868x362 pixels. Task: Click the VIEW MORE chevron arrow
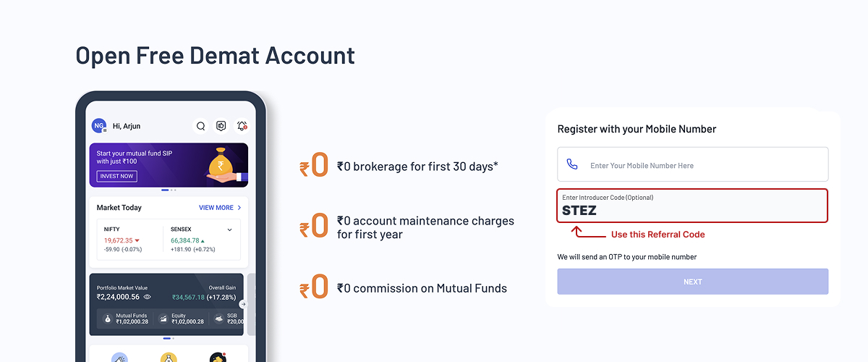point(239,208)
